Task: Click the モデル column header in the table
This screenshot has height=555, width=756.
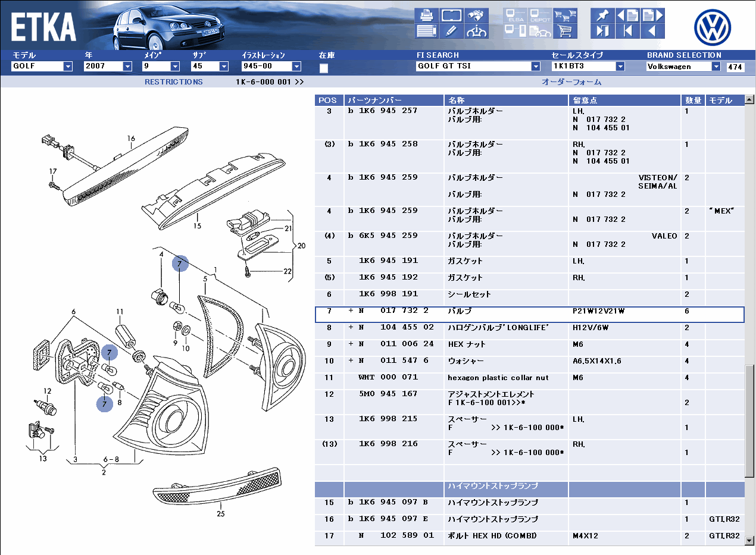Action: [x=725, y=101]
